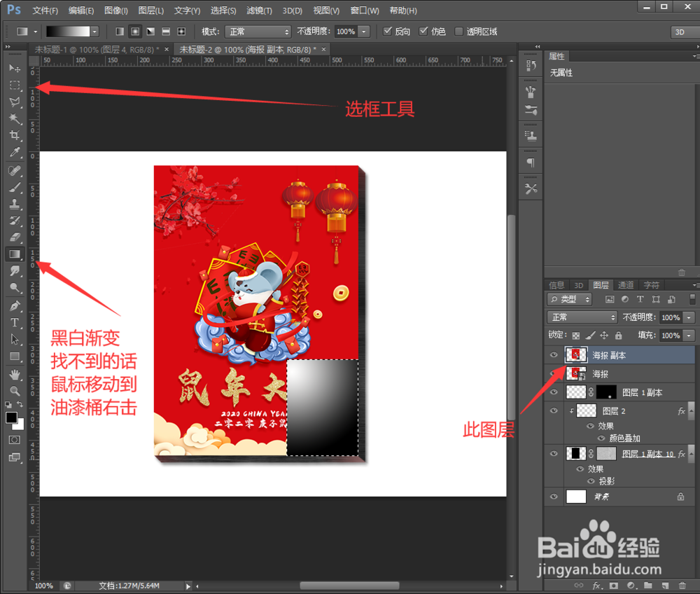Choose Radial gradient style in options bar
The height and width of the screenshot is (594, 700).
pos(135,32)
